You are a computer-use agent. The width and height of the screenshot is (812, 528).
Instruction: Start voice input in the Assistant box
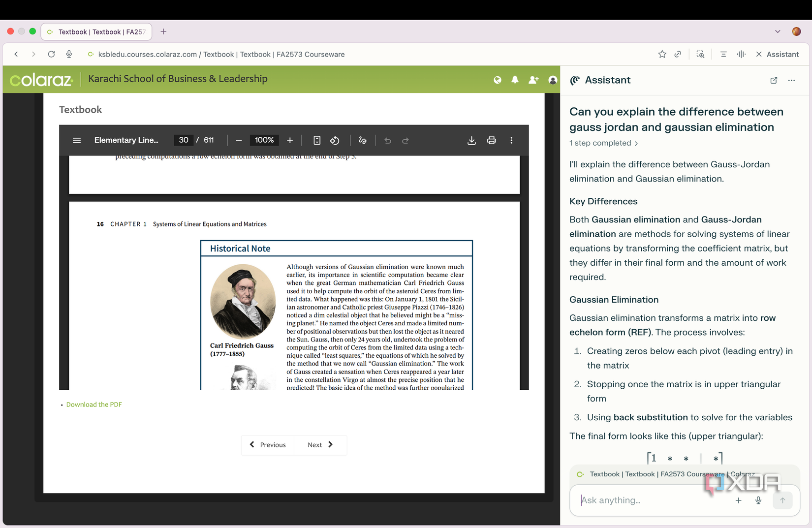click(x=758, y=500)
